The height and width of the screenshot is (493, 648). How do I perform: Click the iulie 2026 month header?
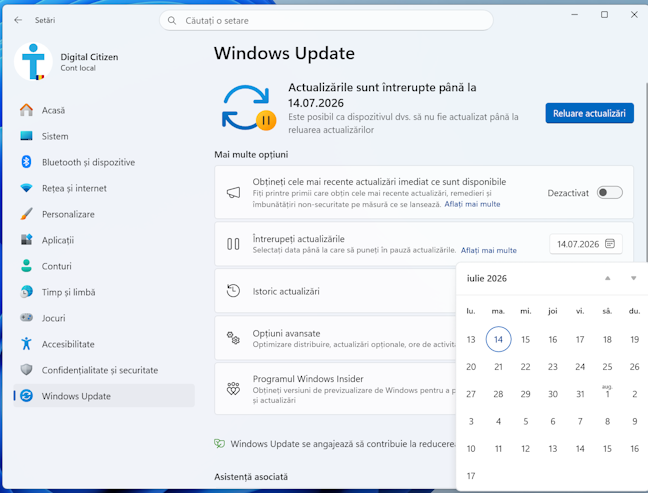pyautogui.click(x=487, y=279)
